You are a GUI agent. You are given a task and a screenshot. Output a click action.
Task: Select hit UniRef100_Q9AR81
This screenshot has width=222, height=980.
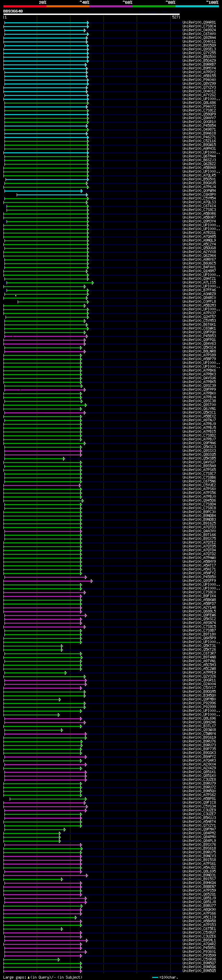[199, 23]
